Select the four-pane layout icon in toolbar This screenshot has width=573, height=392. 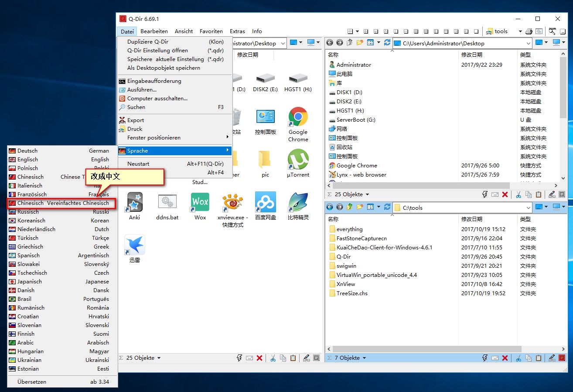[350, 31]
